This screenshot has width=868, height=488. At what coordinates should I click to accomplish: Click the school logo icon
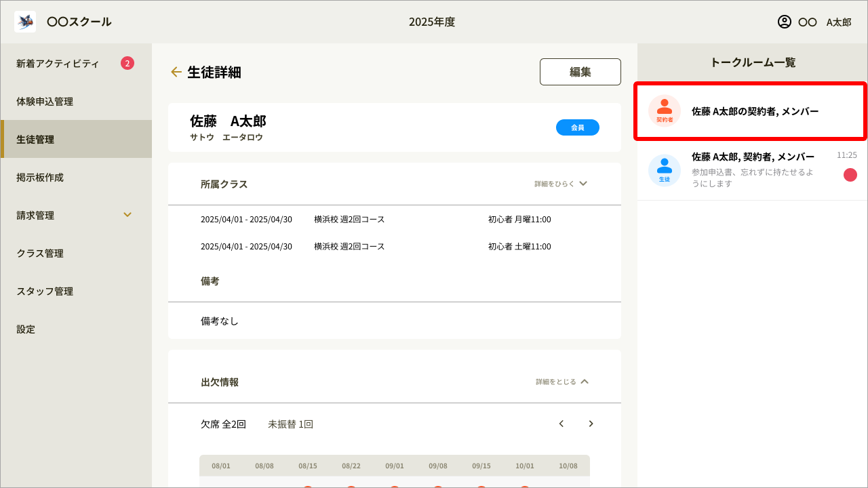[x=25, y=22]
